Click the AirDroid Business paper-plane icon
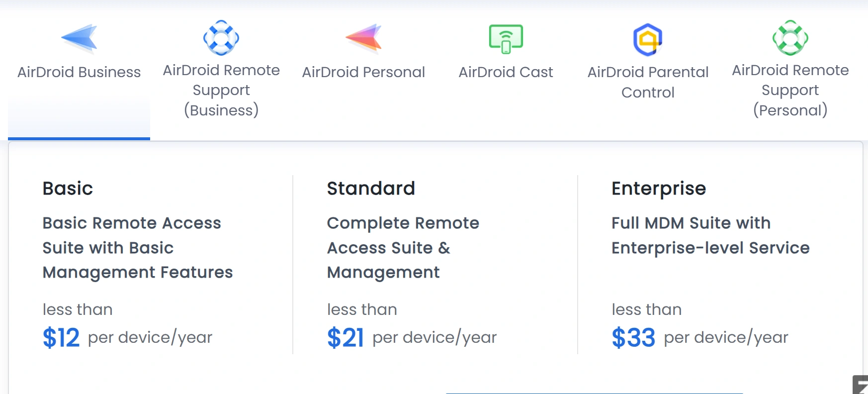868x394 pixels. point(80,38)
